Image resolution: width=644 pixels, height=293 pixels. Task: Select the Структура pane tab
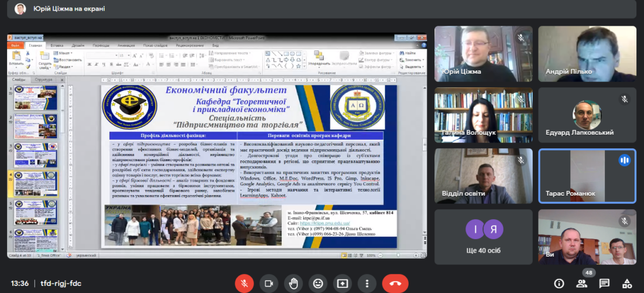43,80
